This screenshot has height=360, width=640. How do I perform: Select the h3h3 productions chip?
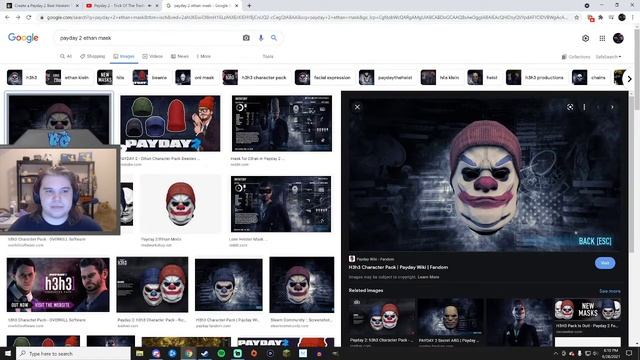pyautogui.click(x=535, y=78)
